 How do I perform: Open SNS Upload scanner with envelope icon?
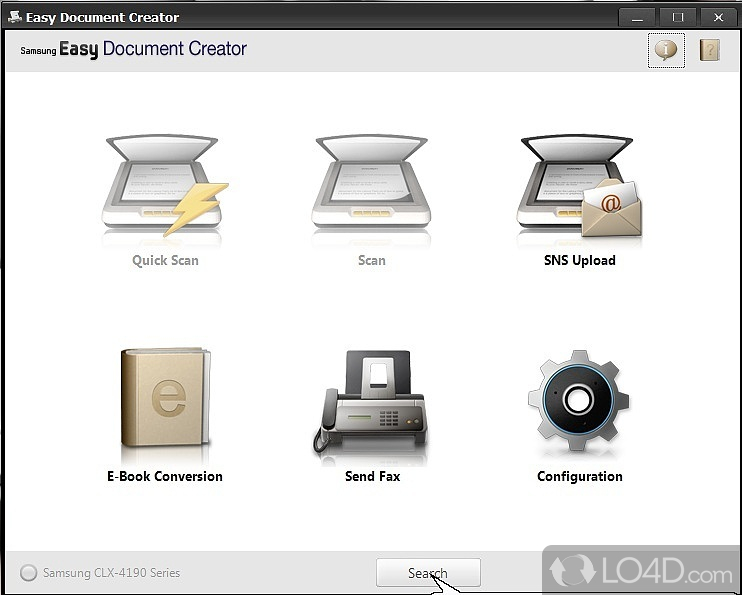pos(580,186)
